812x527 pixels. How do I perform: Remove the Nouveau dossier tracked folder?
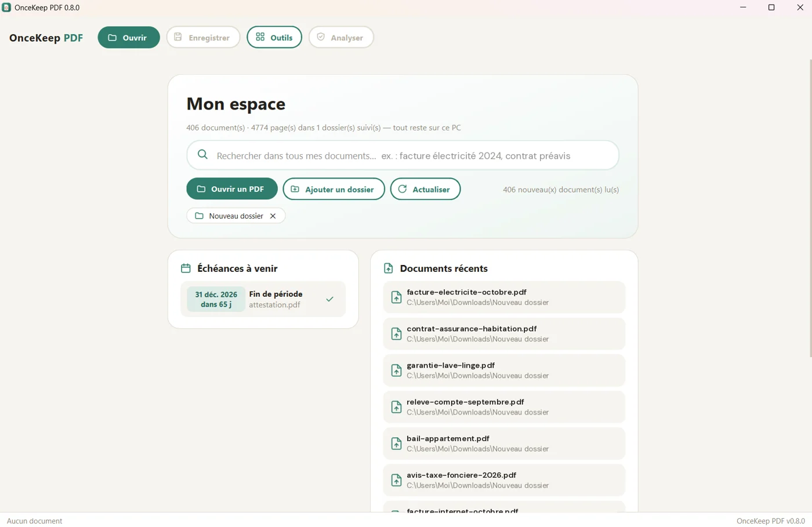click(273, 216)
